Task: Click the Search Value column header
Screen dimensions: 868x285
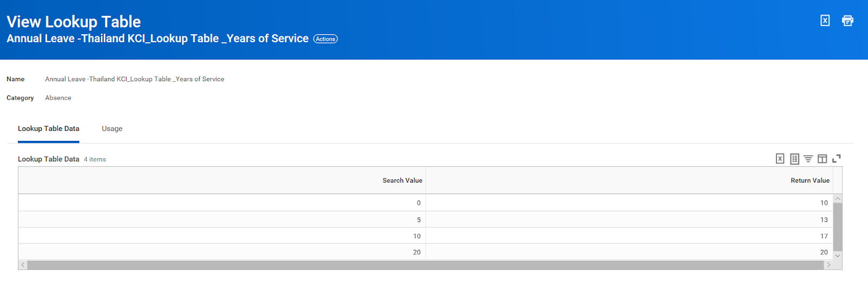Action: 402,180
